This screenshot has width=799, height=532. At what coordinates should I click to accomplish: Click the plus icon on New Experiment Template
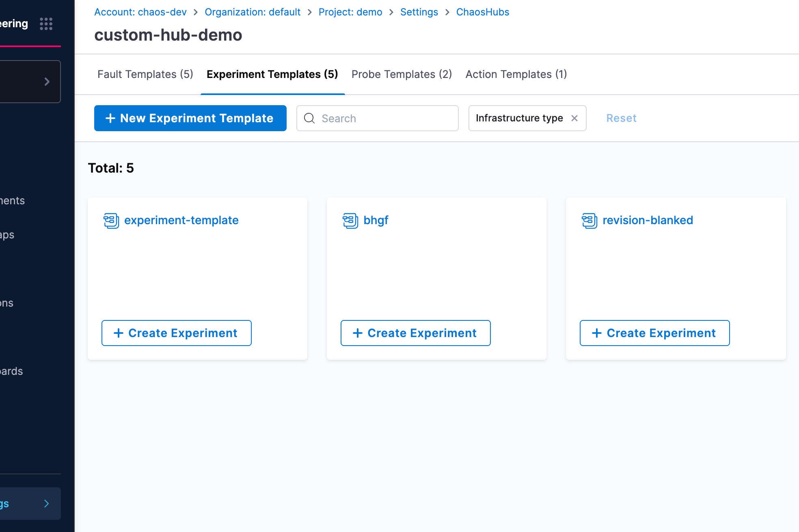click(110, 118)
